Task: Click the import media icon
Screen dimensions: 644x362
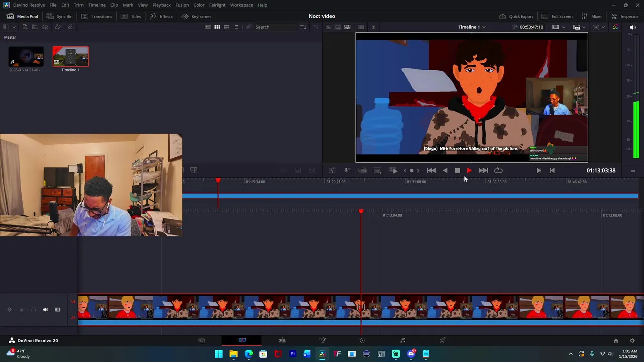Action: pos(24,27)
